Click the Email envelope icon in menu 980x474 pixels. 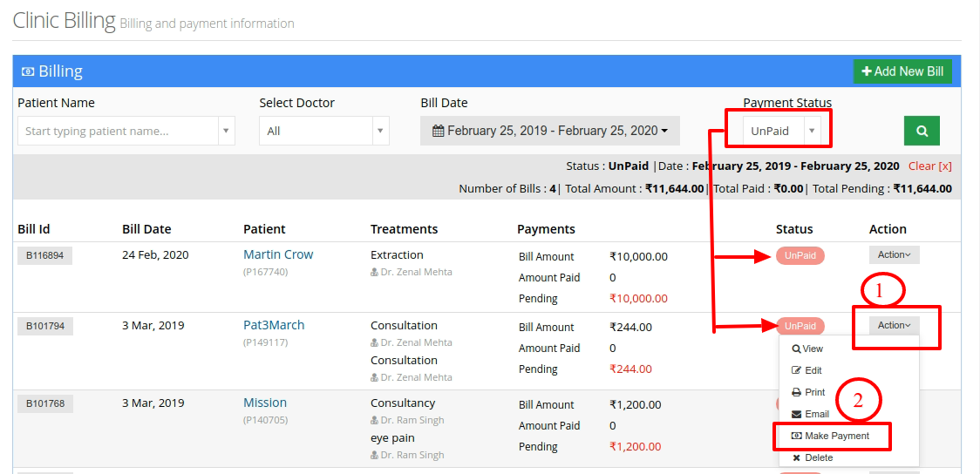[x=796, y=414]
